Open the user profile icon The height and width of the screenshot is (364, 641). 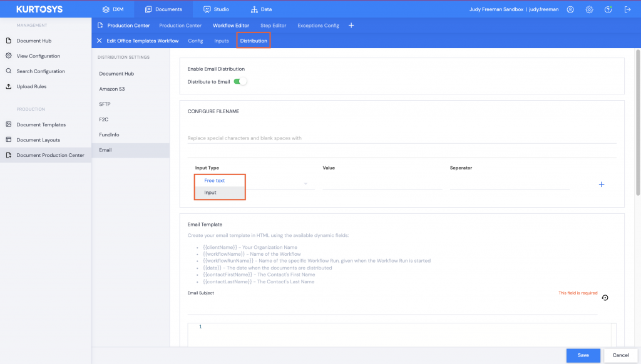tap(570, 9)
